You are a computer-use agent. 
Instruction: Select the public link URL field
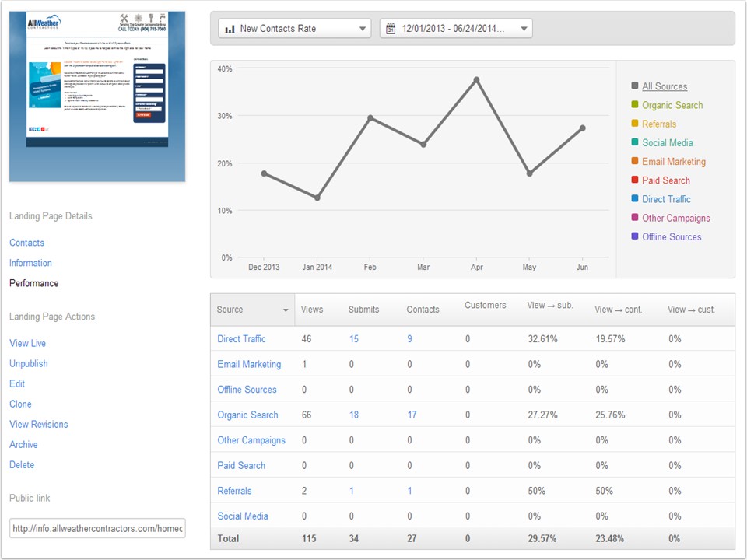97,528
